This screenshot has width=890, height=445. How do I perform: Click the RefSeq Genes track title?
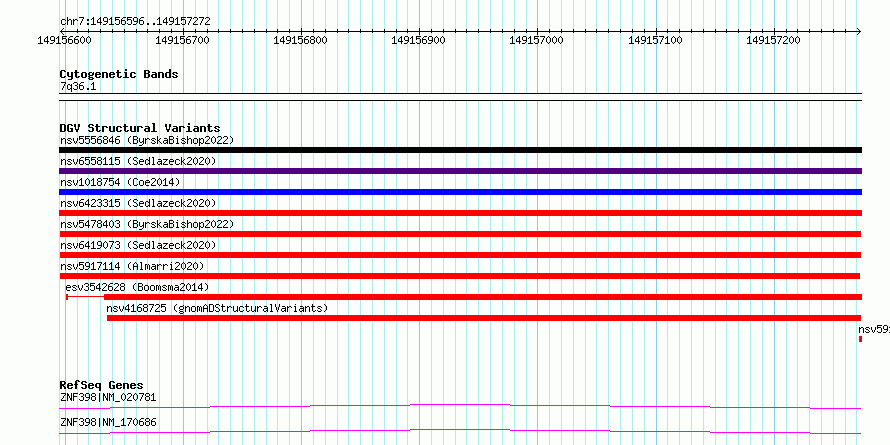tap(101, 385)
